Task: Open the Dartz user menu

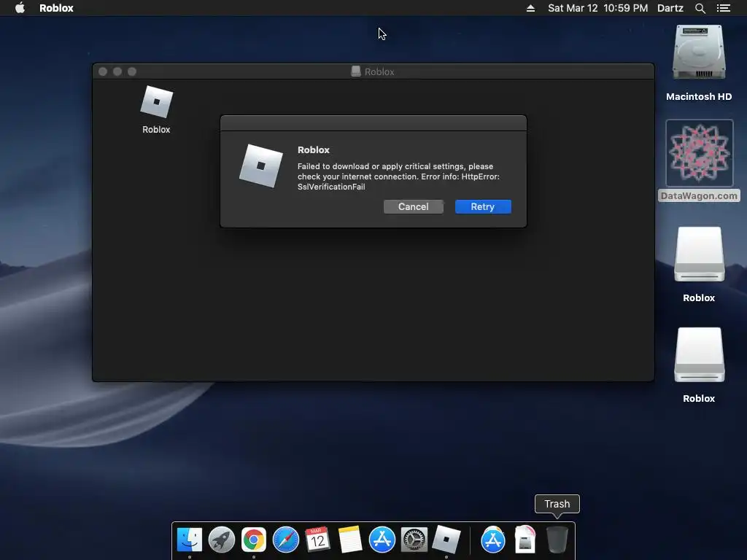Action: click(670, 8)
